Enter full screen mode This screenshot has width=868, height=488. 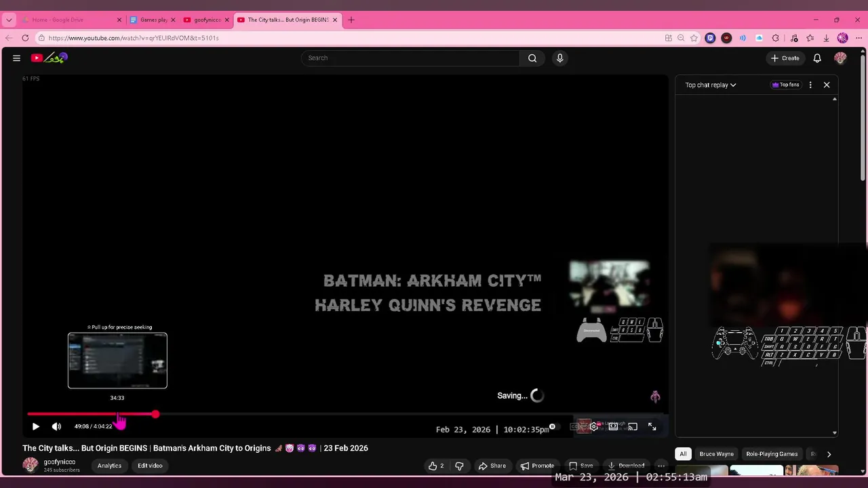(x=652, y=426)
